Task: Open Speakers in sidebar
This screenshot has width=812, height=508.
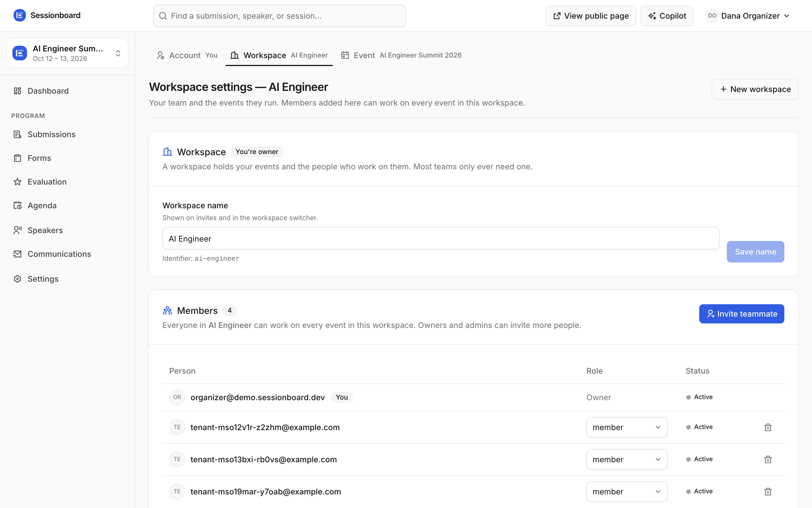Action: point(67,230)
